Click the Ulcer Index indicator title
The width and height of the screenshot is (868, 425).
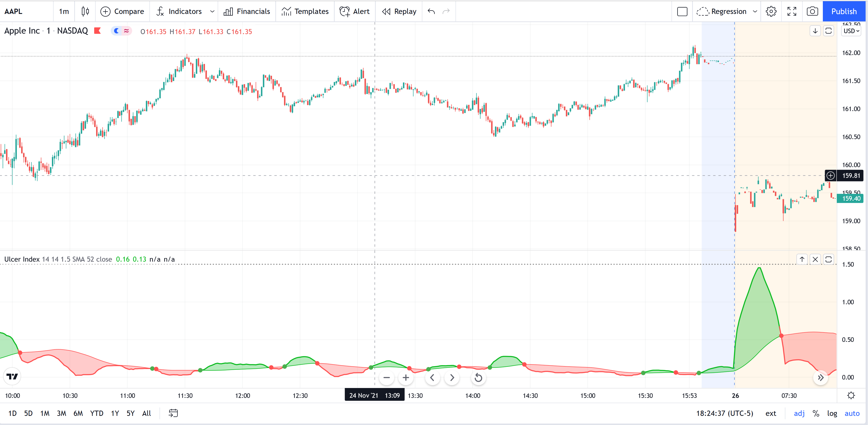tap(22, 259)
